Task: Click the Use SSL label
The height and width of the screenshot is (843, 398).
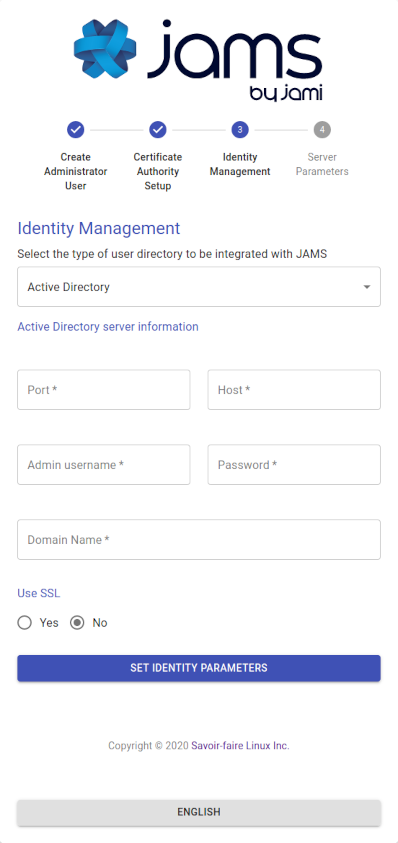Action: tap(39, 594)
